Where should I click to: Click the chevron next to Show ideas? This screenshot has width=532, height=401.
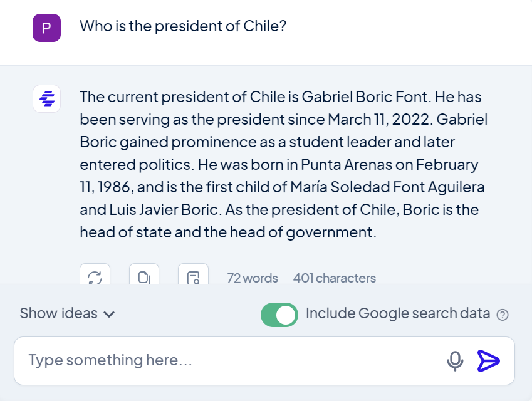[x=109, y=315]
